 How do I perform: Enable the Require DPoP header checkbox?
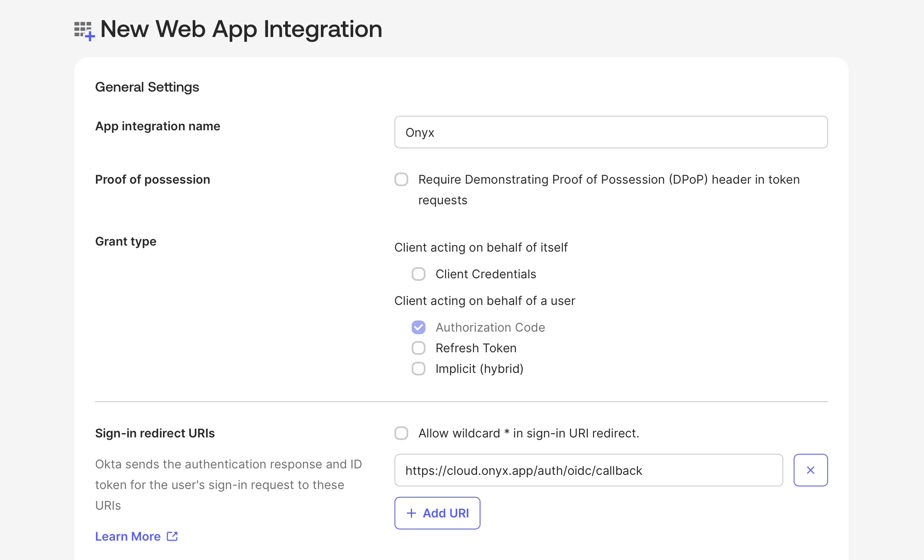(x=401, y=179)
